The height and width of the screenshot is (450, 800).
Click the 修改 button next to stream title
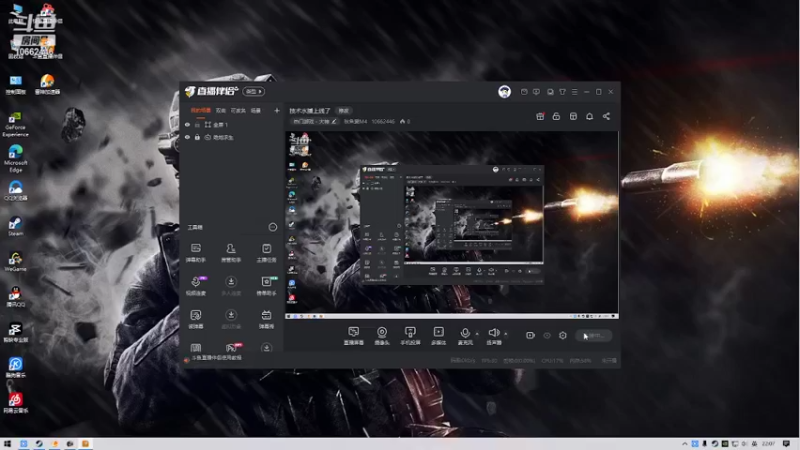tap(344, 111)
